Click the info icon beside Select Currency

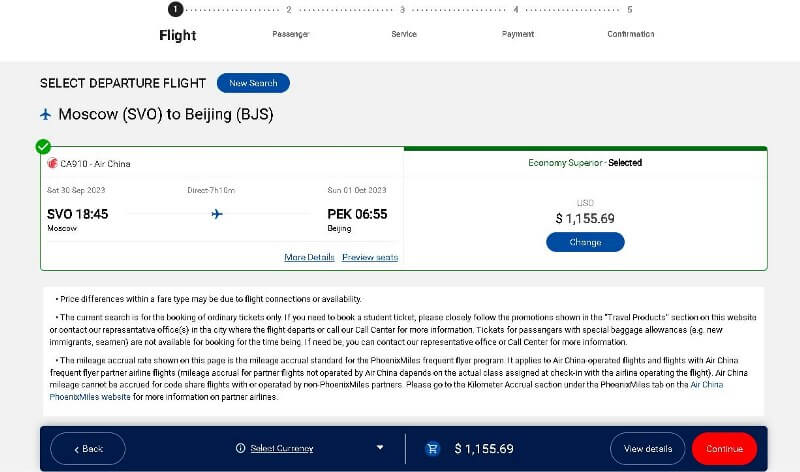coord(240,448)
